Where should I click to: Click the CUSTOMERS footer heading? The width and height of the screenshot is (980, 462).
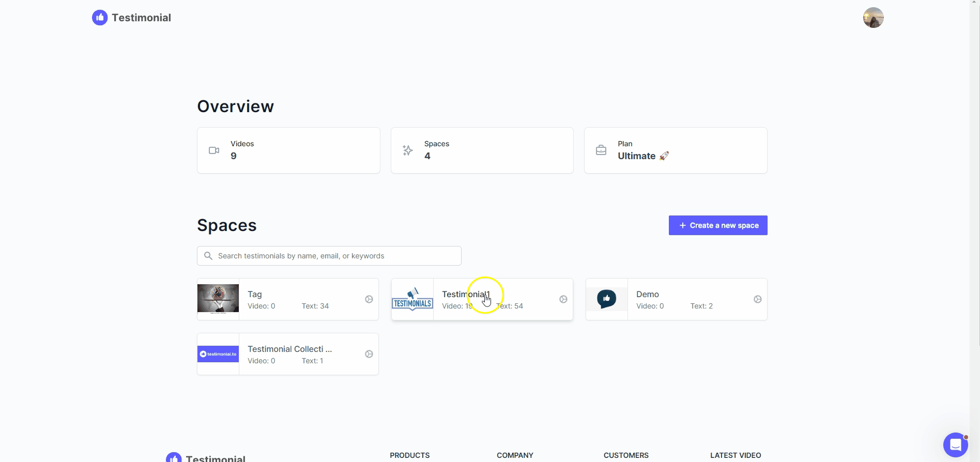pos(626,455)
